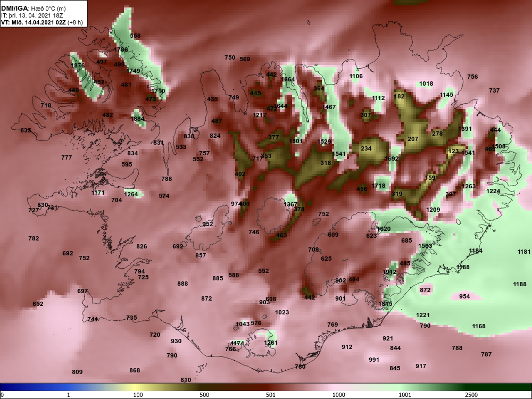Click the map value '1664'
Screen dimensions: 532x399
click(x=288, y=79)
